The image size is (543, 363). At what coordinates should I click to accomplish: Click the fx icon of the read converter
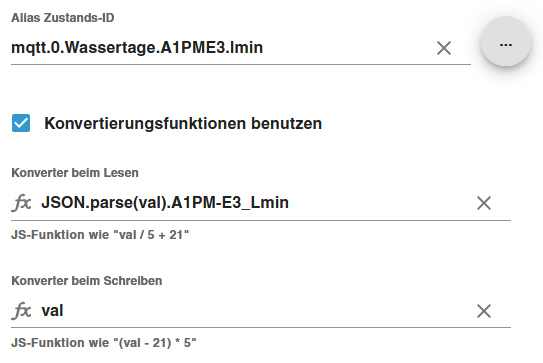pyautogui.click(x=21, y=203)
